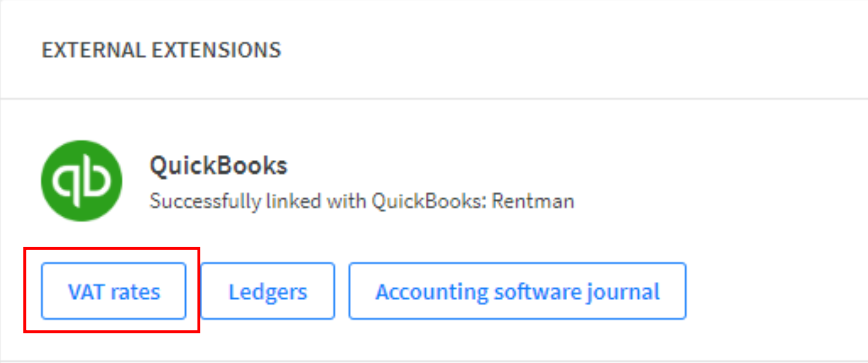Click the EXTERNAL EXTENSIONS section heading
The height and width of the screenshot is (363, 868).
point(161,50)
